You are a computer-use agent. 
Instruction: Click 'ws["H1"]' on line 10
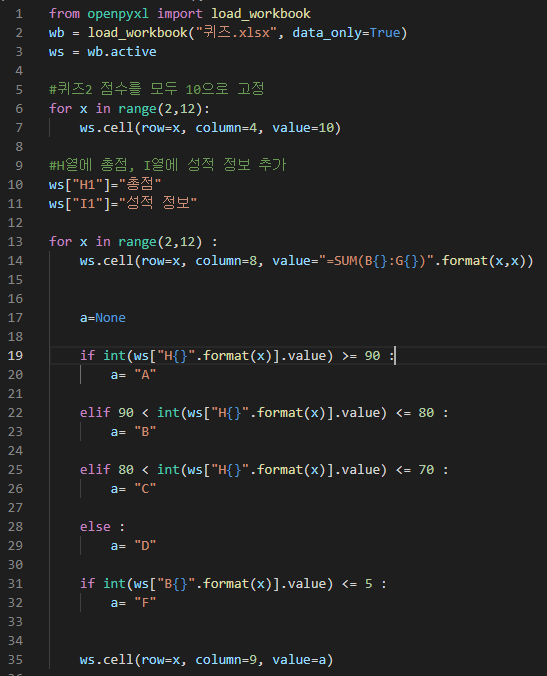[80, 185]
